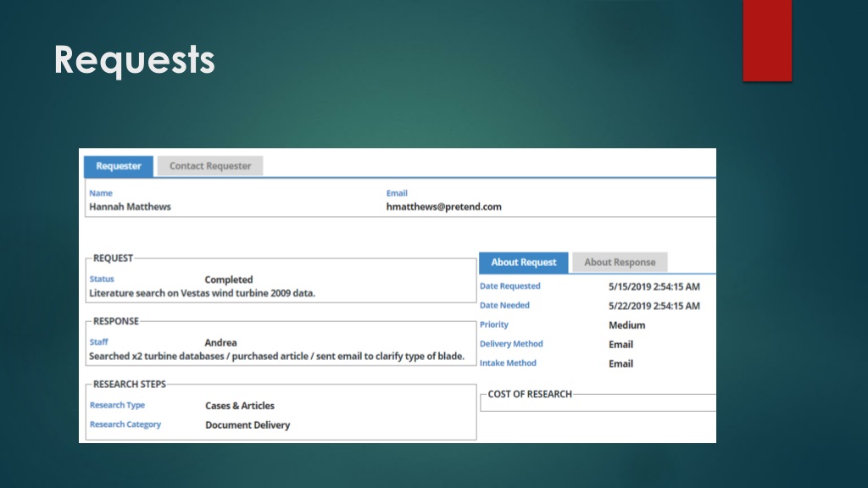The width and height of the screenshot is (868, 488).
Task: Click the RESEARCH STEPS section heading
Action: tap(129, 385)
